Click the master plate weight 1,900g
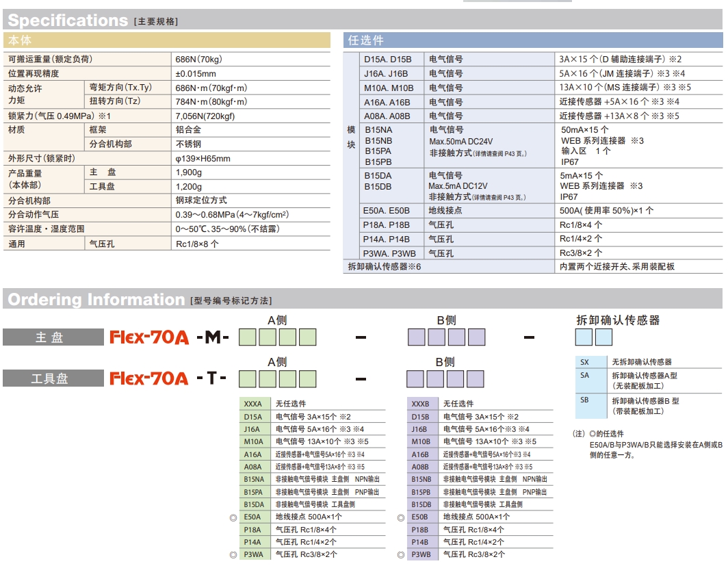Screen dimensions: 728x568 (x=189, y=172)
